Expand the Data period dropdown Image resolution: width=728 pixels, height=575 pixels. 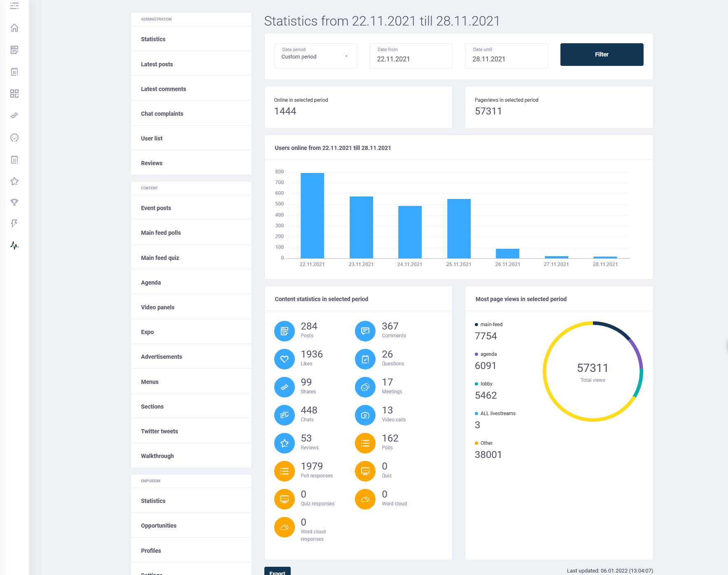click(316, 56)
